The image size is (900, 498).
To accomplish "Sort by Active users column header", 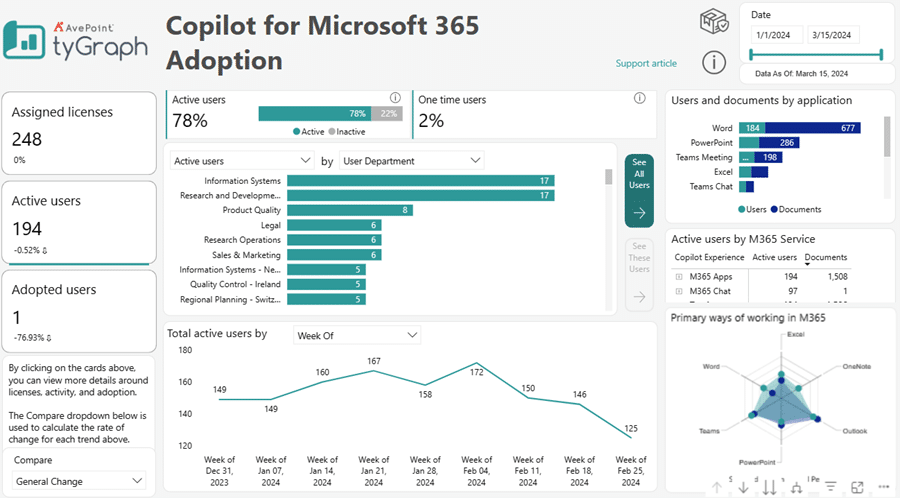I will pyautogui.click(x=774, y=257).
